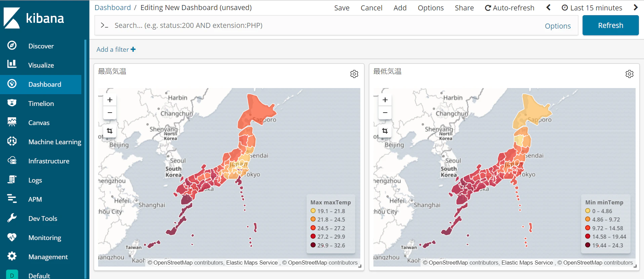
Task: Click the 0 – 4.86 legend color swatch
Action: [x=588, y=211]
